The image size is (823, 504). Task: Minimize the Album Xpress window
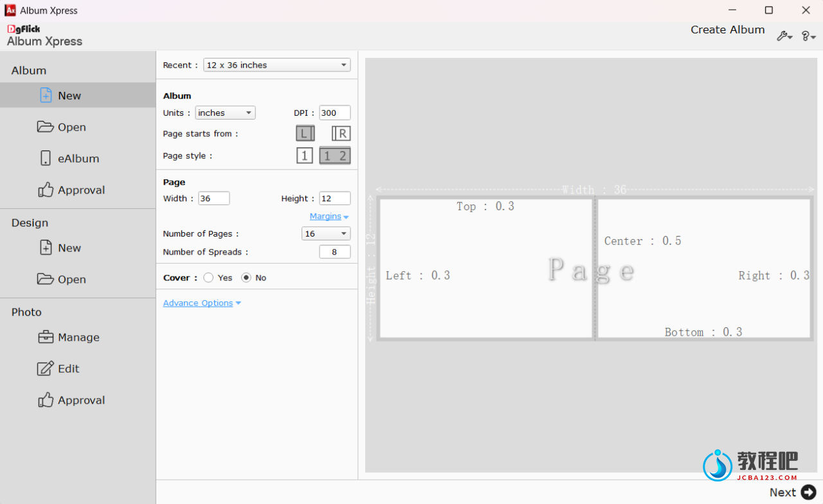pyautogui.click(x=732, y=10)
